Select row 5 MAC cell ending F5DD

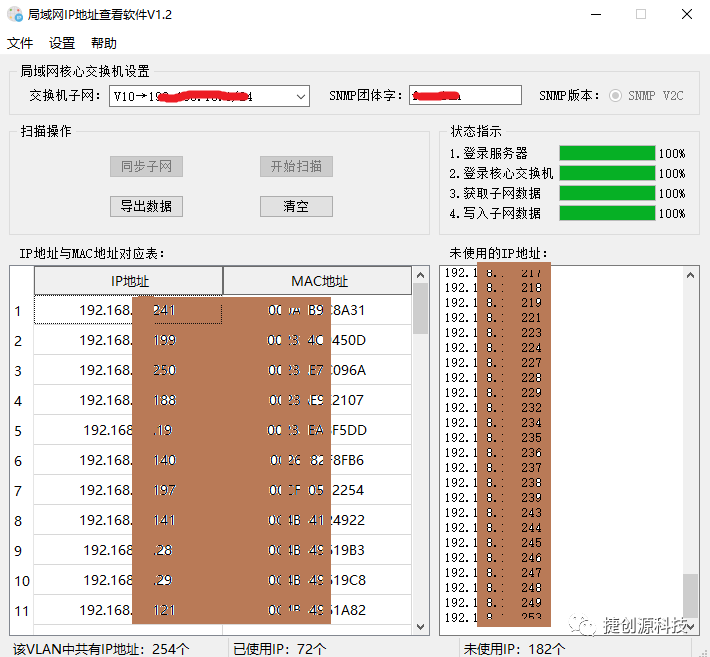click(317, 430)
